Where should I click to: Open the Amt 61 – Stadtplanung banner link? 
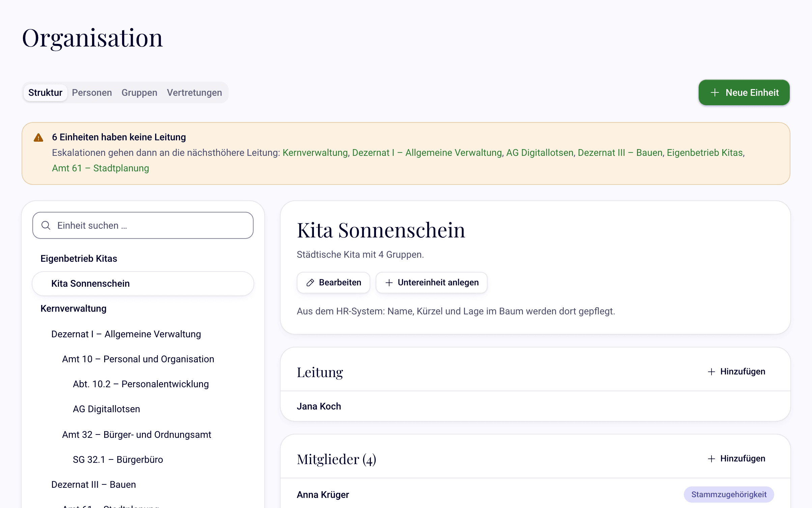click(x=100, y=168)
